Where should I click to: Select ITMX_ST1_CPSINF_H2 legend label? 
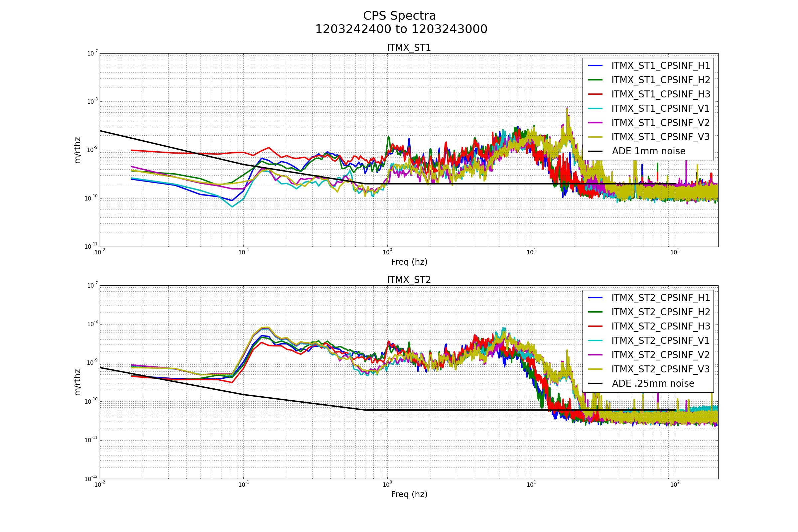660,80
